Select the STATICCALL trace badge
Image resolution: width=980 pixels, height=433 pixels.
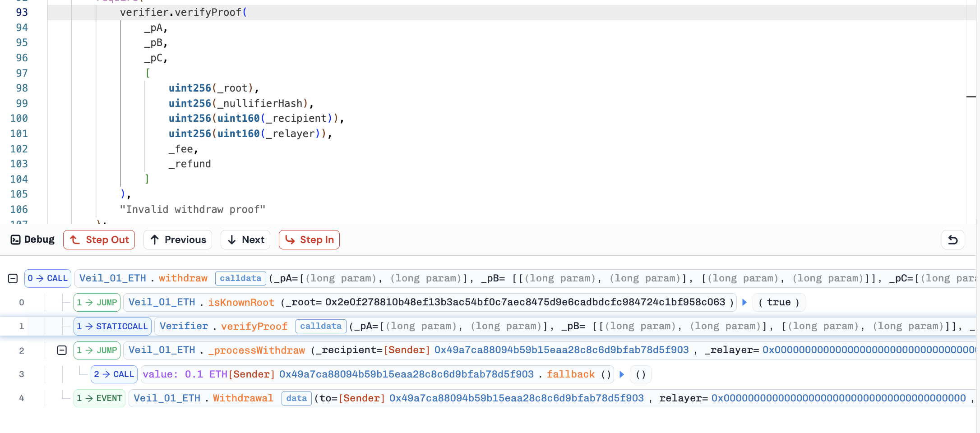coord(112,326)
